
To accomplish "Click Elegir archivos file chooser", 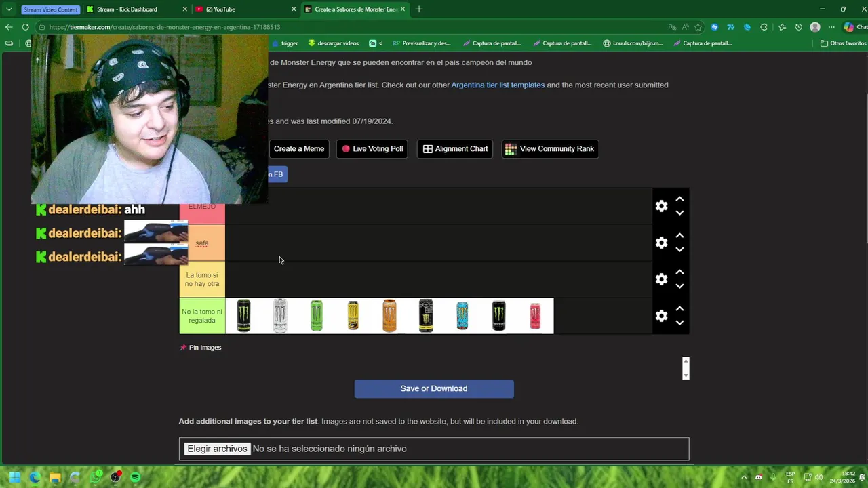I will [217, 449].
